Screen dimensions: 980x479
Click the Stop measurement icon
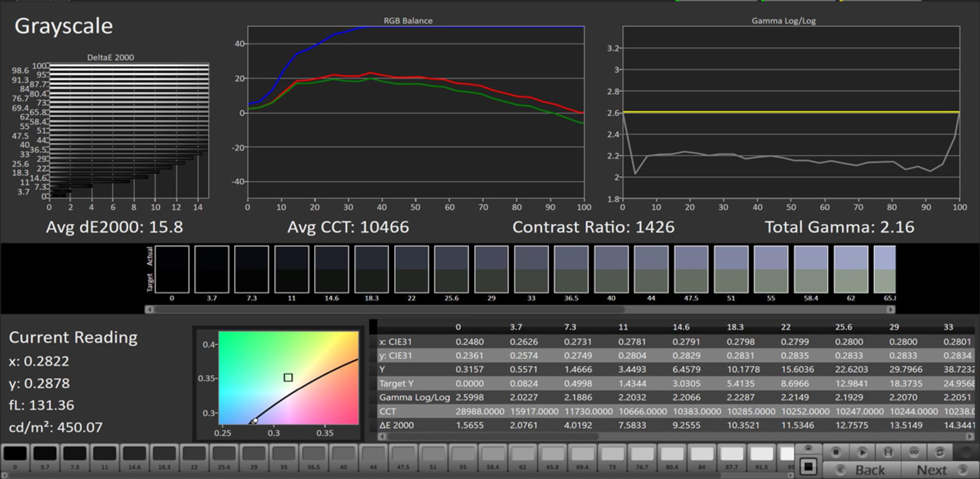click(836, 452)
